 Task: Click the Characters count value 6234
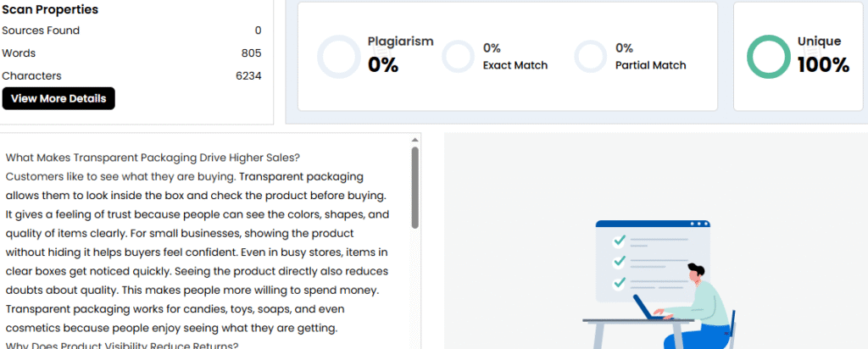coord(248,75)
